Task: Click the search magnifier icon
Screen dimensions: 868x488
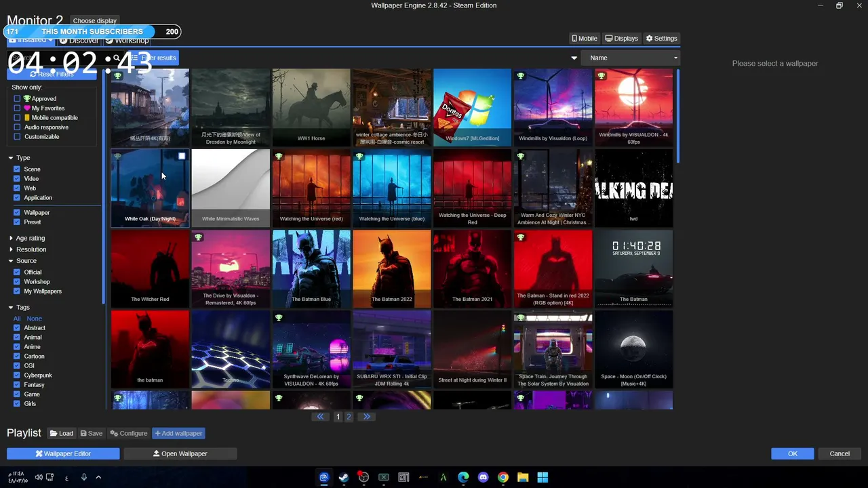Action: pyautogui.click(x=117, y=58)
